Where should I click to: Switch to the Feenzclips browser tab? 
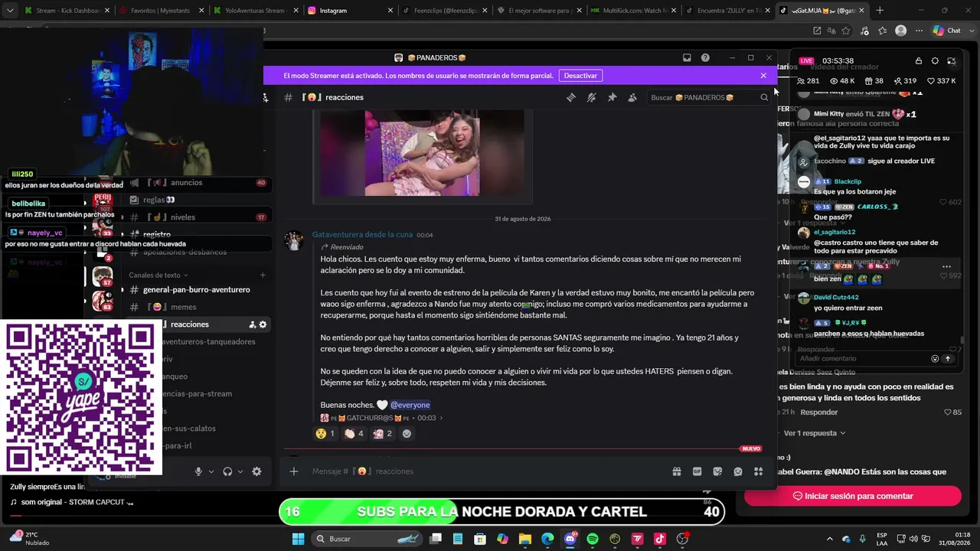tap(444, 11)
